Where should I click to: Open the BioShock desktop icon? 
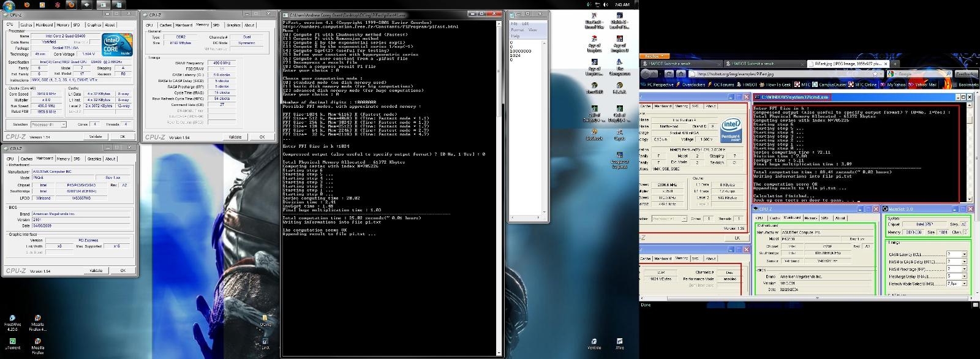point(594,134)
